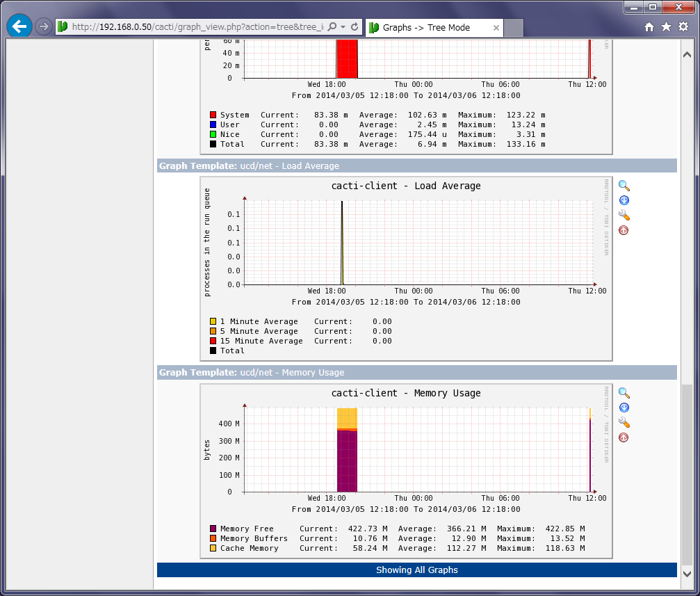Click the Load Average graph template header

(417, 166)
